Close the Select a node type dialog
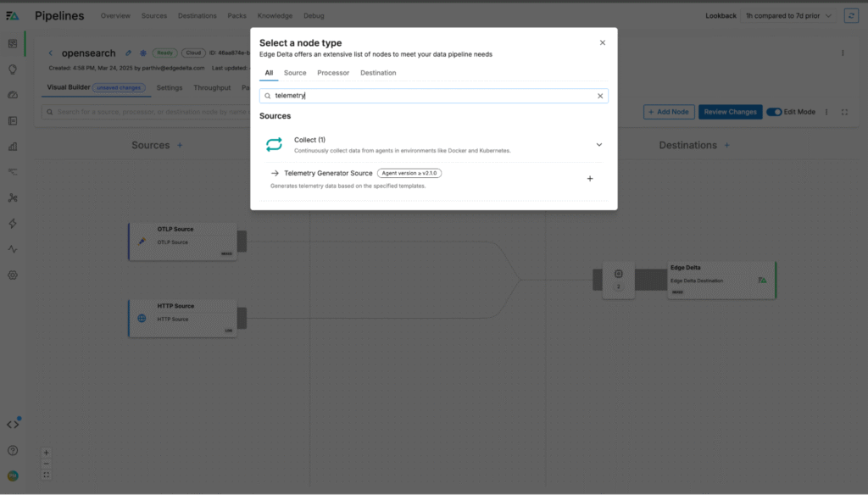 (603, 42)
